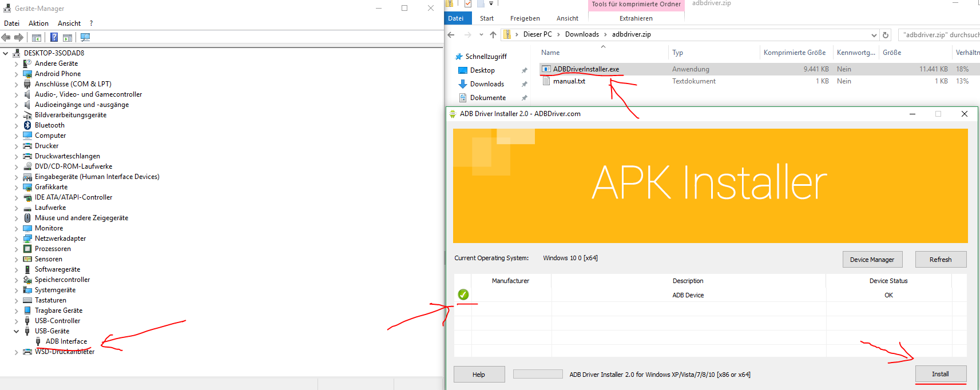Expand the Netzwerkadapter category
980x390 pixels.
[16, 239]
